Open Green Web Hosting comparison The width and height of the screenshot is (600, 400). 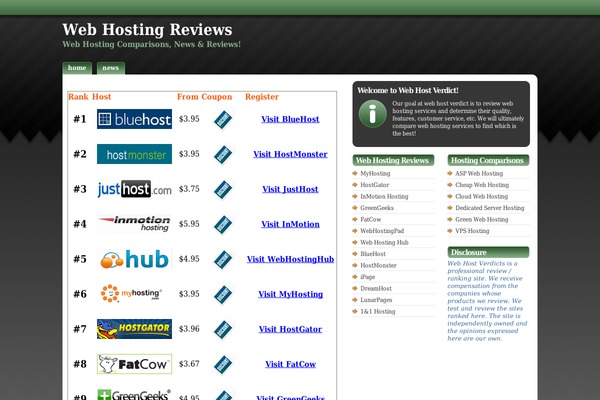coord(481,219)
